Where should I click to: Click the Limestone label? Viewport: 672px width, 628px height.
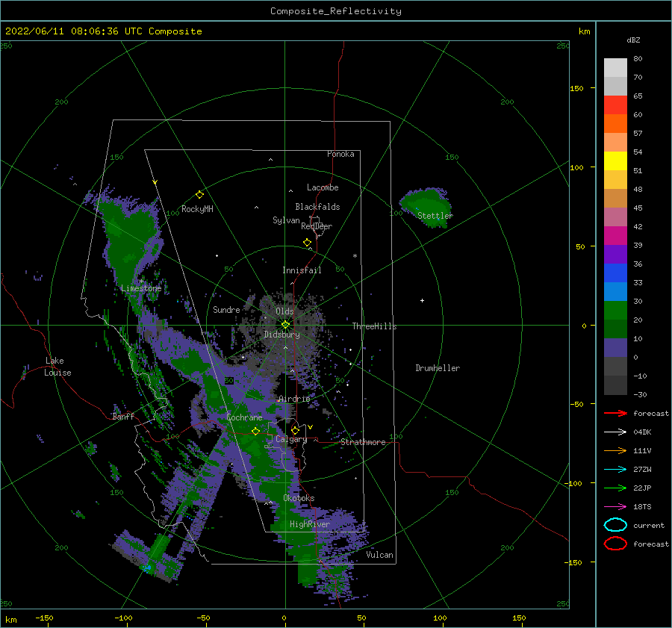click(141, 288)
